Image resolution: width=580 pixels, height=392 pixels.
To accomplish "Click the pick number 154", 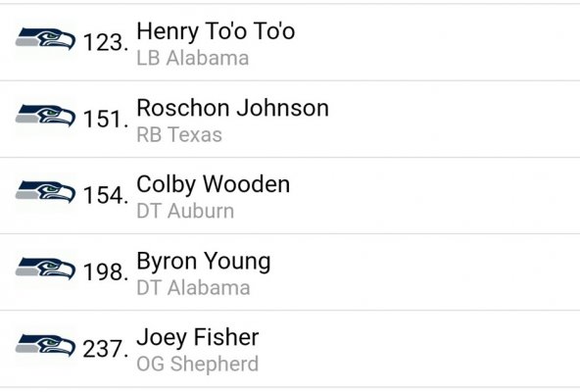I will click(106, 195).
